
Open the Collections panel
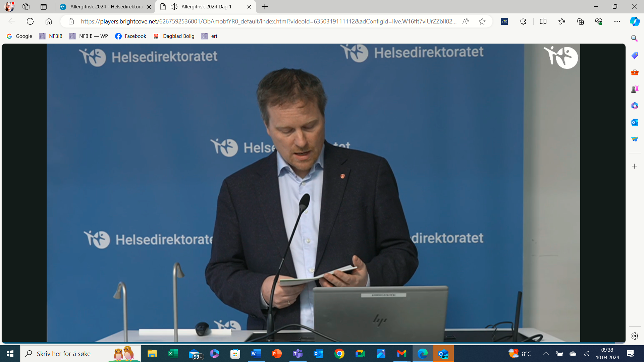(x=580, y=21)
